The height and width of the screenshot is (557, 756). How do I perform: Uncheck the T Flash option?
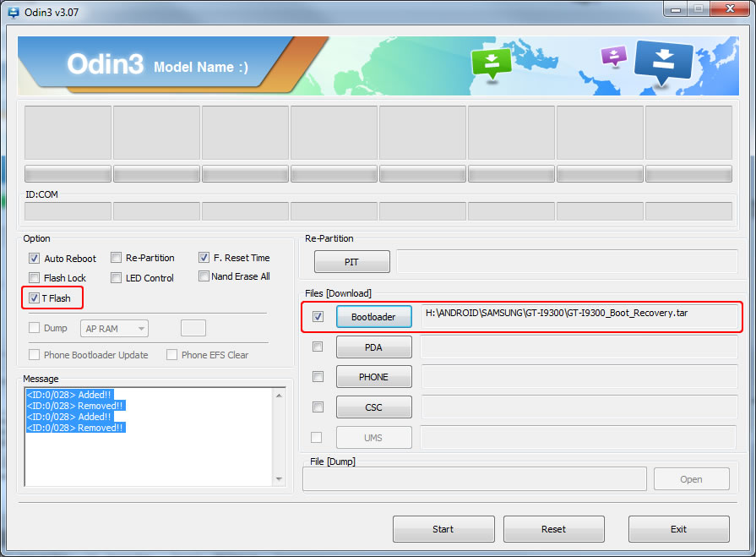click(34, 298)
